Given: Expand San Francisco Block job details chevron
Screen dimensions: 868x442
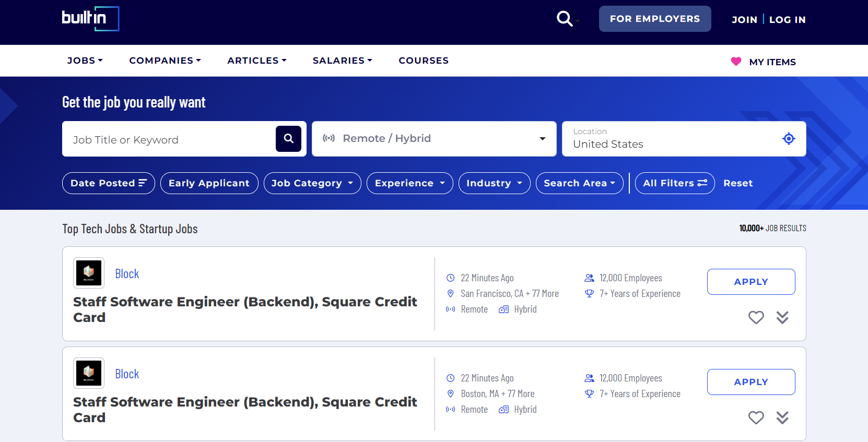Looking at the screenshot, I should tap(782, 317).
